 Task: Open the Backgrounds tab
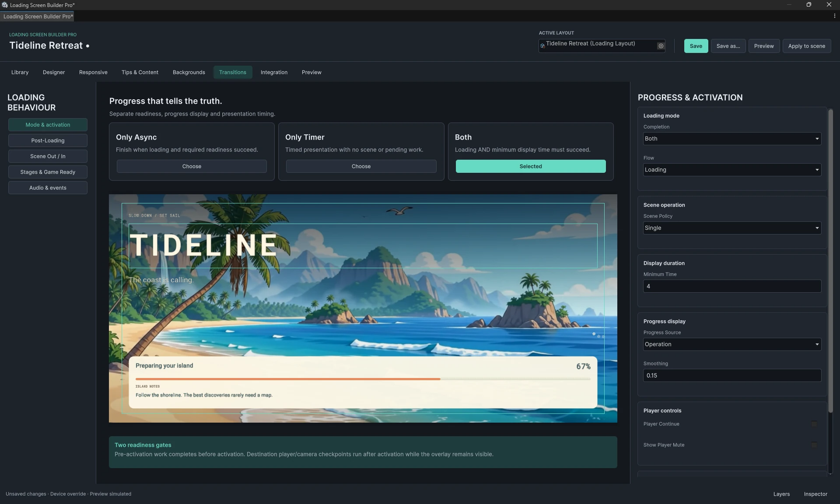(x=189, y=72)
